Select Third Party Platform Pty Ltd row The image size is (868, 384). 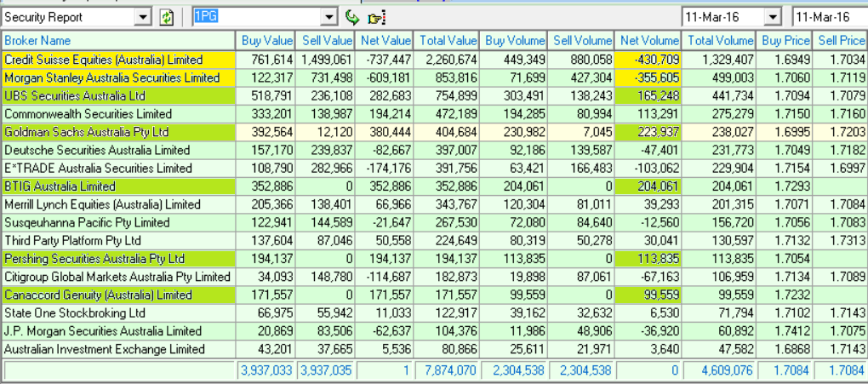[x=434, y=240]
